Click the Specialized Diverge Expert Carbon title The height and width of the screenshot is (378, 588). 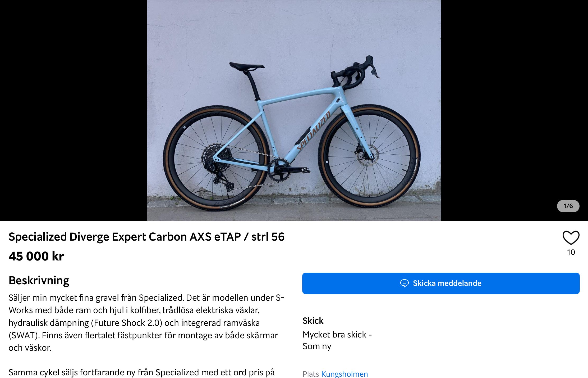(146, 237)
